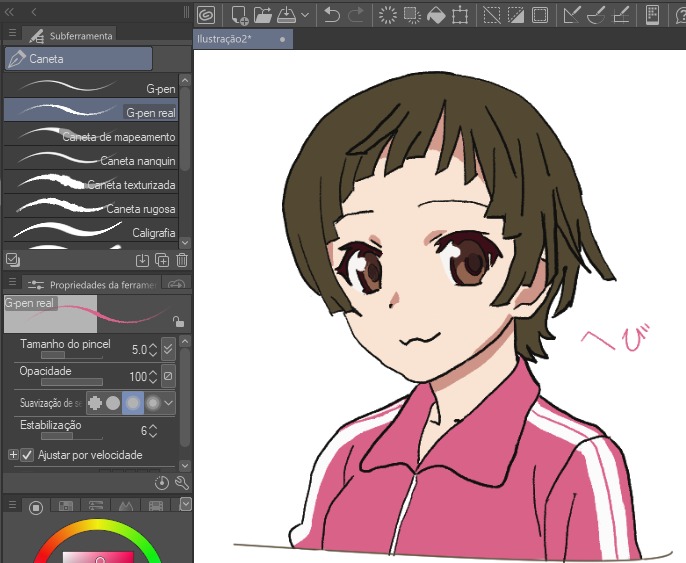The image size is (686, 563).
Task: Click the Fill bucket toolbar icon
Action: [436, 15]
